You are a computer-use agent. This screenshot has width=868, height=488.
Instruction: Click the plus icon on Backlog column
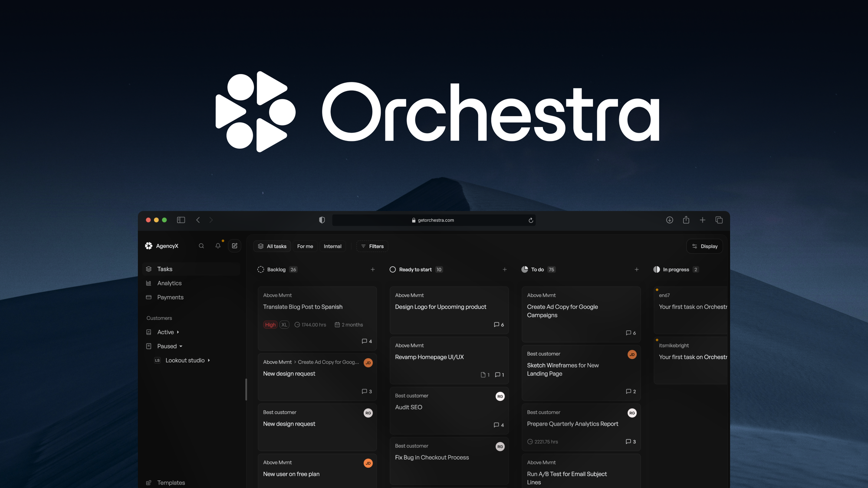pyautogui.click(x=372, y=269)
